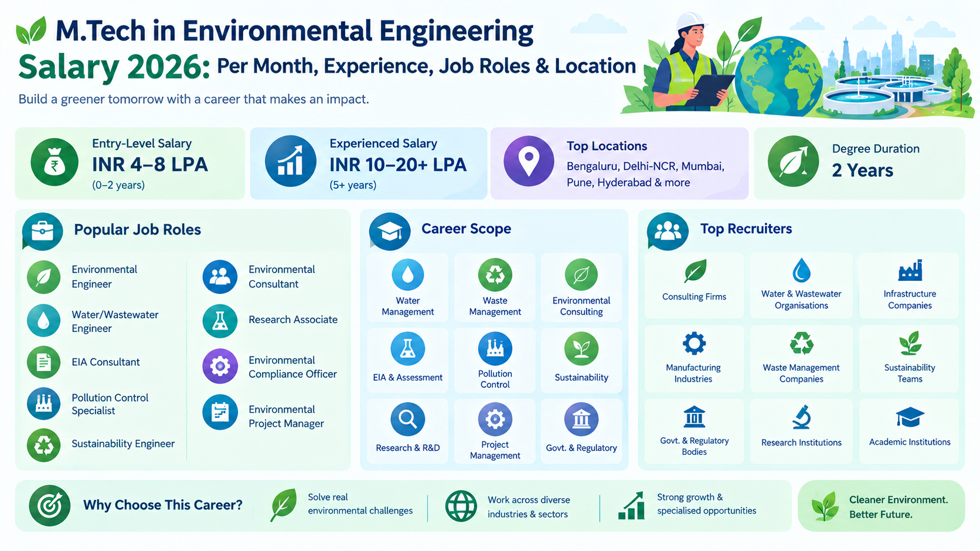980x551 pixels.
Task: Click the Research Associate flask icon
Action: point(220,321)
